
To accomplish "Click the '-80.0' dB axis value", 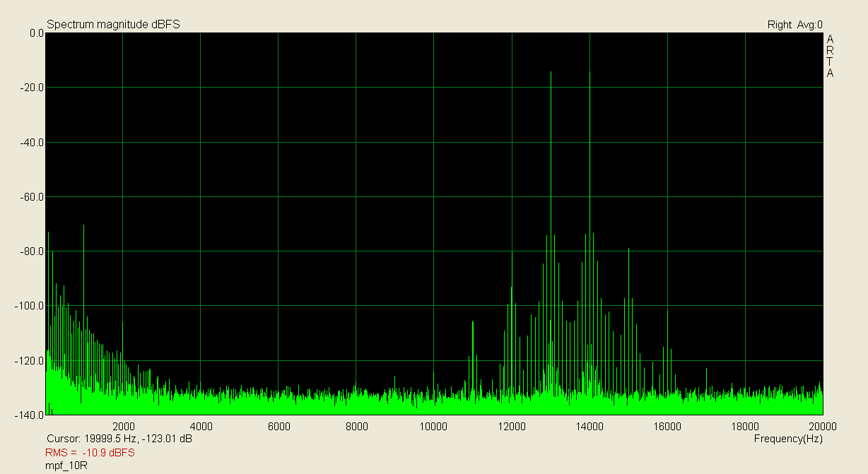I will click(33, 251).
